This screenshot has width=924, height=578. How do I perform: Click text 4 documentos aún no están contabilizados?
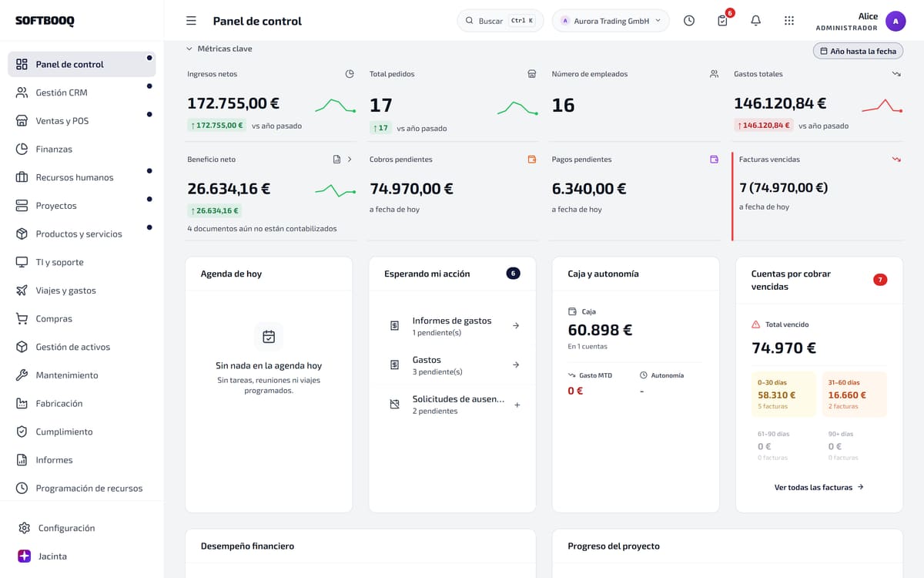pyautogui.click(x=262, y=228)
